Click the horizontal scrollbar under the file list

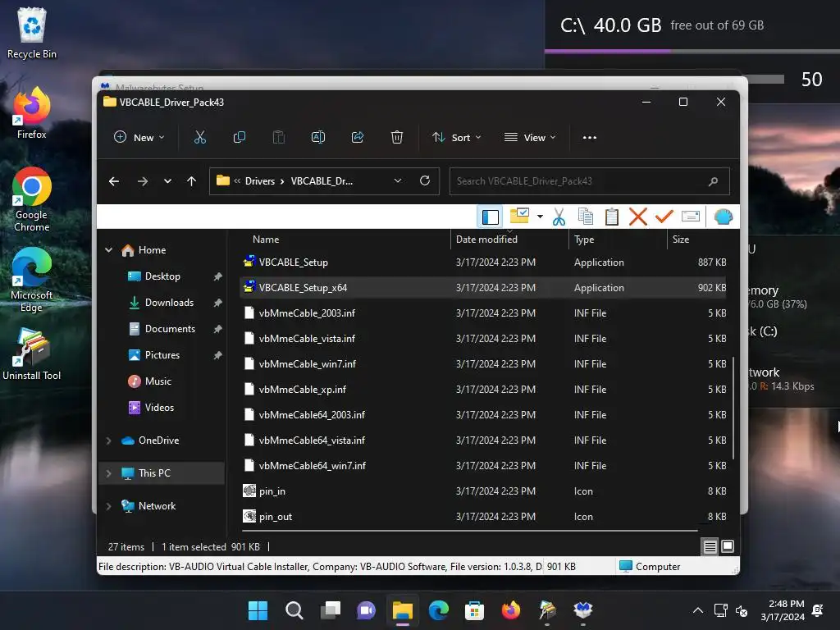[x=470, y=531]
